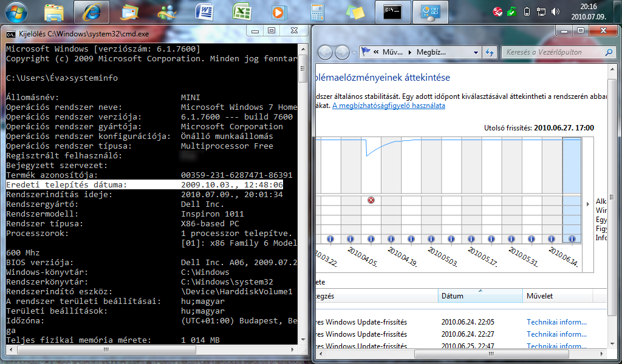Click the Művelet column header

pyautogui.click(x=564, y=296)
